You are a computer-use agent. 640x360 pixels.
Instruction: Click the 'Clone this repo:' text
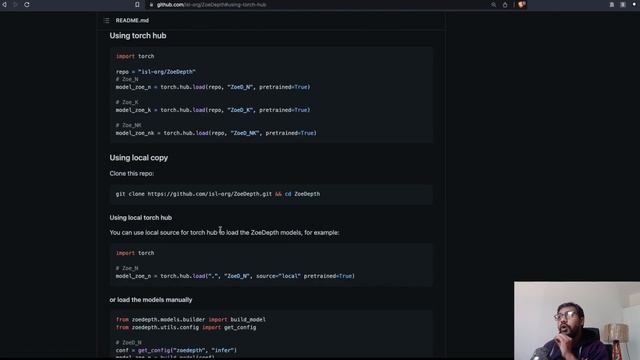(x=131, y=173)
